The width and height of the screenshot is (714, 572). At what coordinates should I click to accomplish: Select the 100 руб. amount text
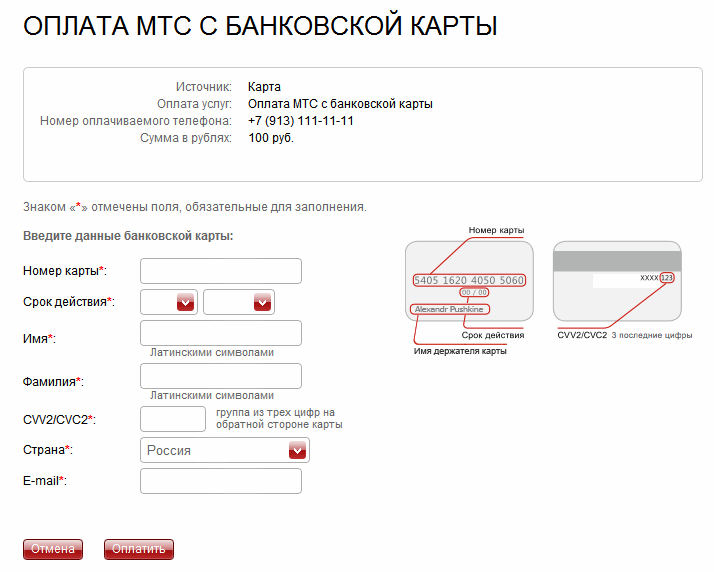tap(271, 138)
